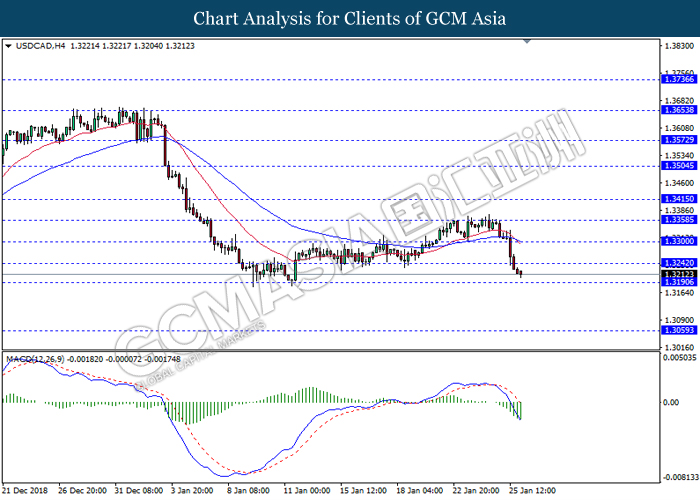Click the 11 Jan 00:00 time label
Image resolution: width=700 pixels, height=500 pixels.
pyautogui.click(x=307, y=491)
